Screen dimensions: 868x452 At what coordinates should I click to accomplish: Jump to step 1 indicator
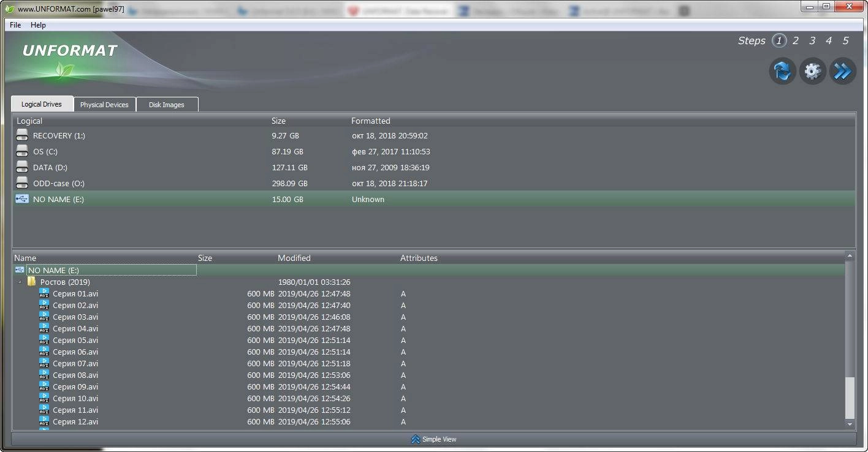point(779,41)
